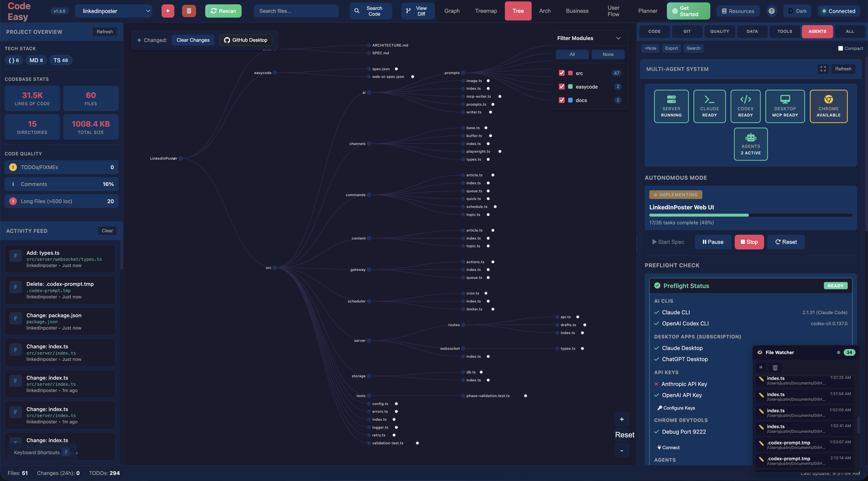Pause the File Watcher
868x481 pixels.
pos(761,367)
